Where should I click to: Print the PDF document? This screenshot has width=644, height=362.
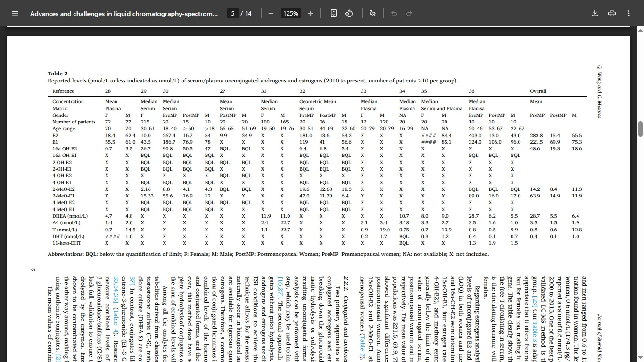tap(612, 14)
